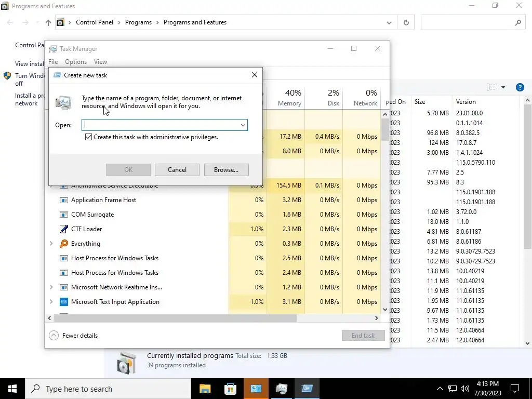Open Task Manager File menu
532x399 pixels.
(x=53, y=62)
